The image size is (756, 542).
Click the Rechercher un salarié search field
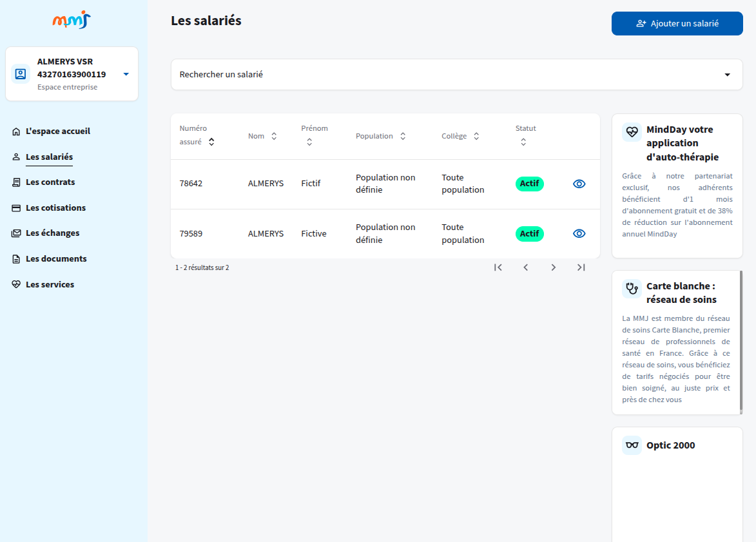456,74
